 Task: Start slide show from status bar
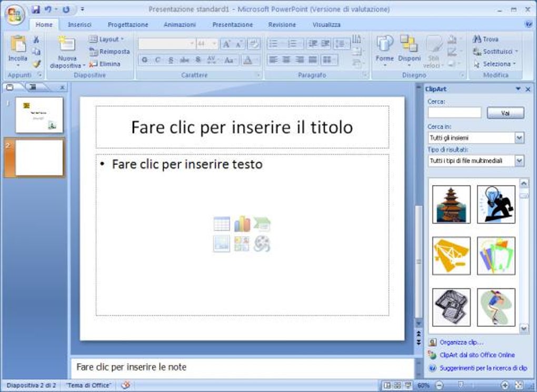tap(408, 386)
